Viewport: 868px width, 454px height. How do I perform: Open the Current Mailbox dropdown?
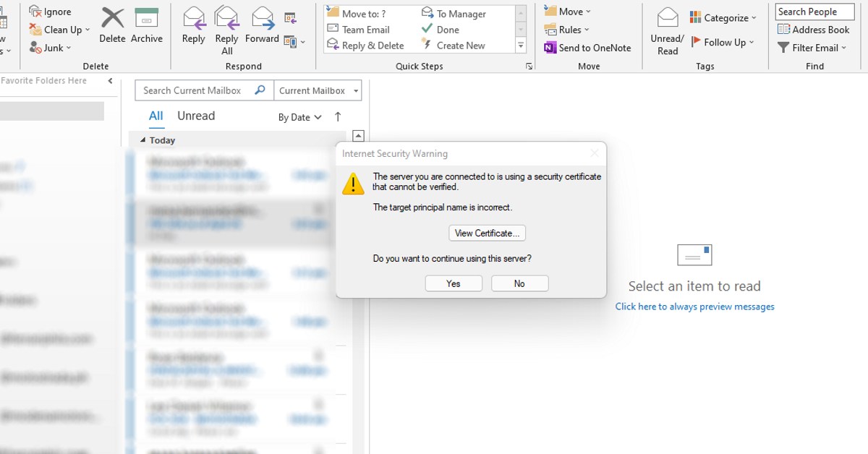[317, 90]
